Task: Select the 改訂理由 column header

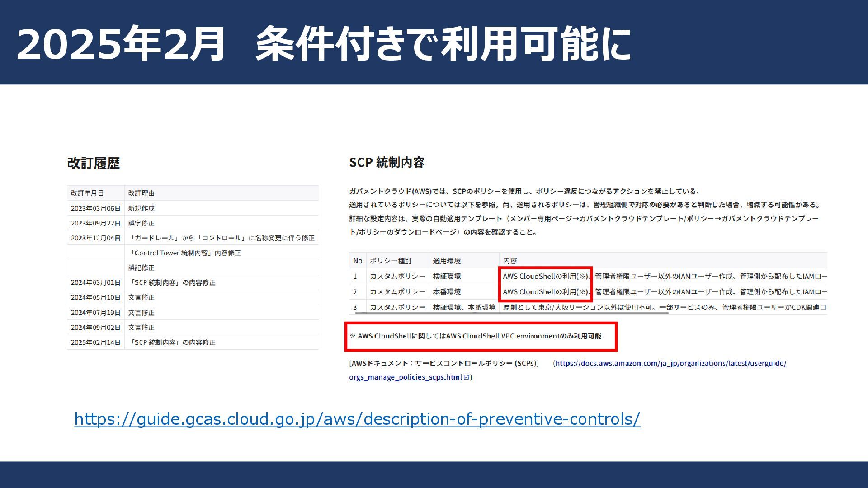Action: click(222, 193)
